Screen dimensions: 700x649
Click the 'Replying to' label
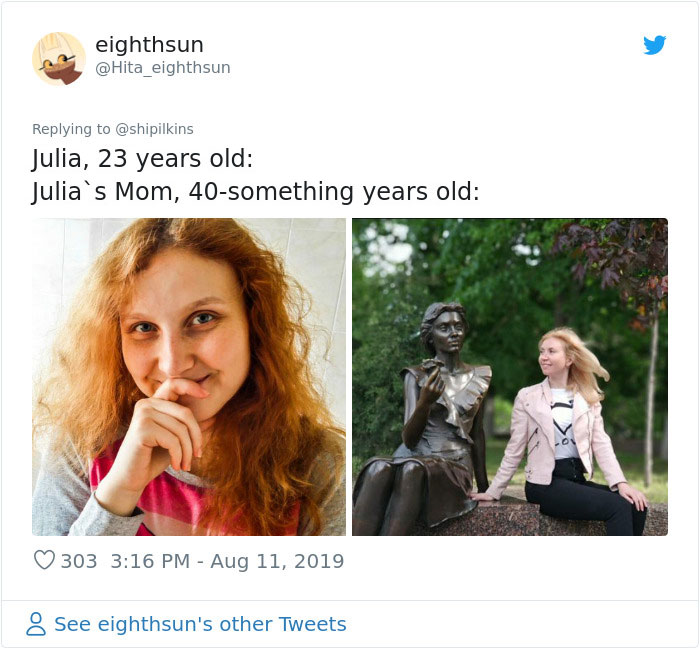[x=71, y=129]
